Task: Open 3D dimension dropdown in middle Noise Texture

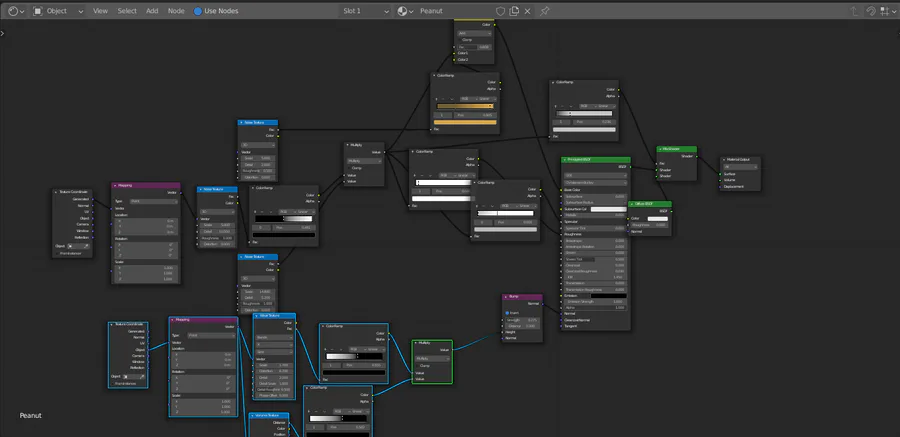Action: [x=217, y=211]
